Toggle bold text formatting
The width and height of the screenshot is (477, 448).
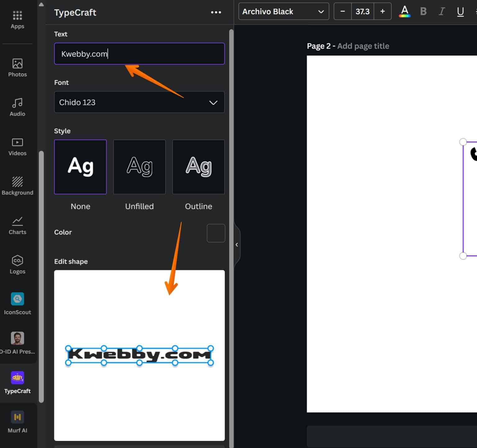click(x=423, y=11)
